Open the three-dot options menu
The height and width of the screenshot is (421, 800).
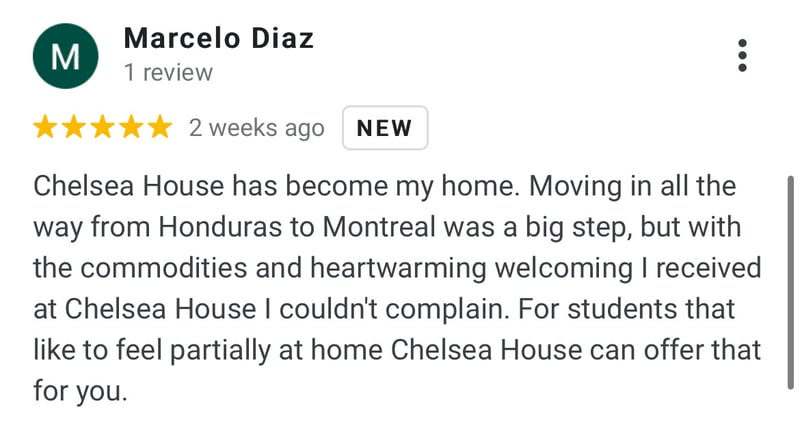point(742,55)
